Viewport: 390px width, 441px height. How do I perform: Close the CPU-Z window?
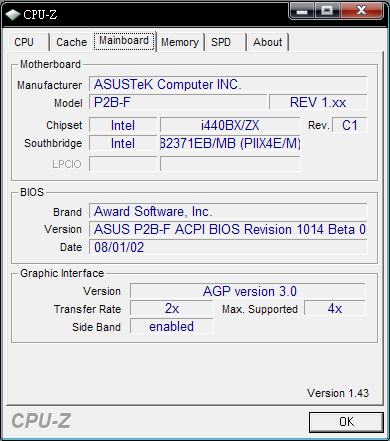pos(361,11)
